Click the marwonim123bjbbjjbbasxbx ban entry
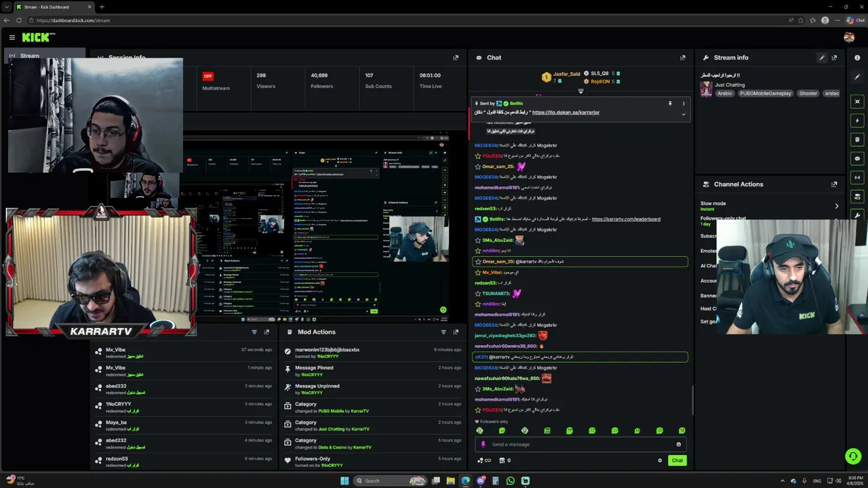 point(373,353)
